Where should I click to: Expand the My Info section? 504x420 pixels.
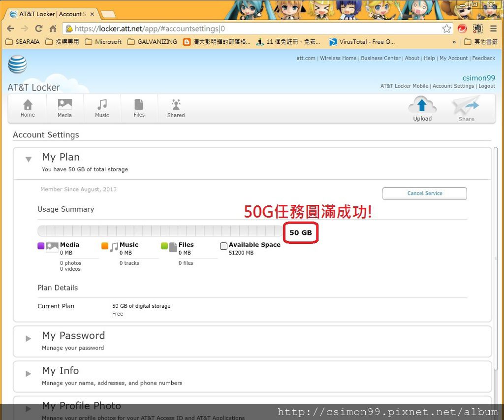point(28,373)
